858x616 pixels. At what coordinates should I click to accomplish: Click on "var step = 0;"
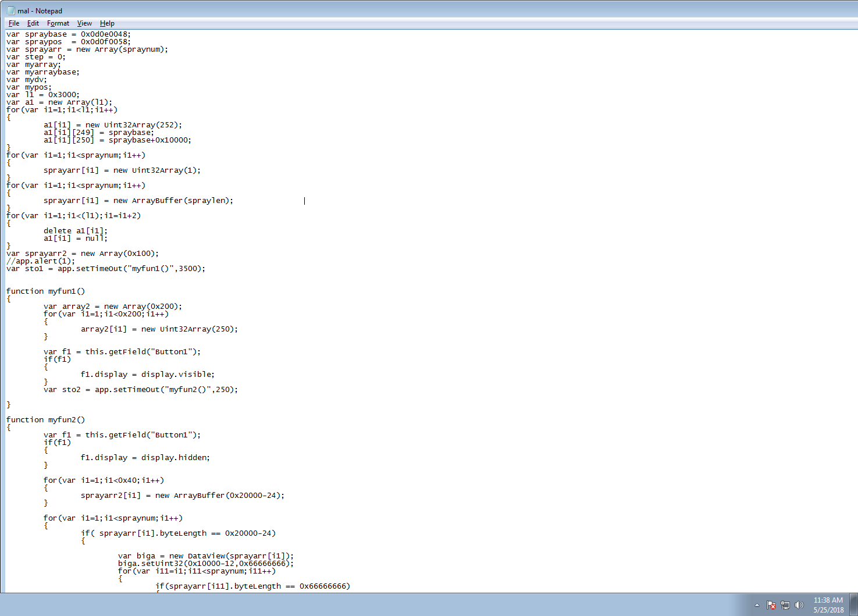pyautogui.click(x=36, y=57)
